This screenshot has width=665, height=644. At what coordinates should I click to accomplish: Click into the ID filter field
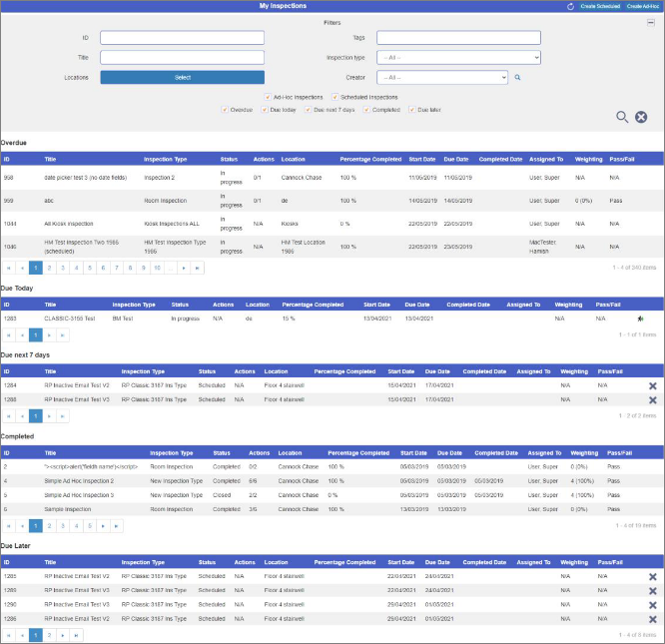coord(183,38)
